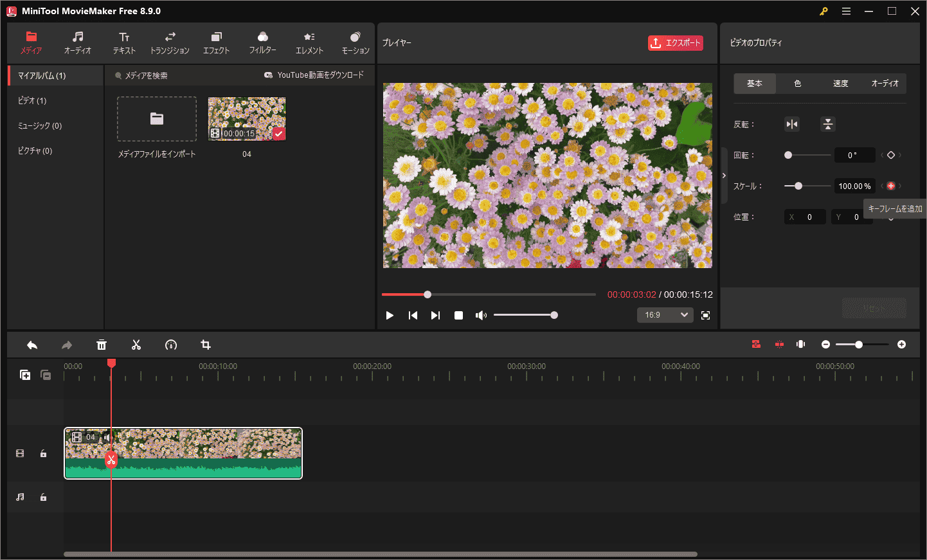The image size is (927, 560).
Task: Undo the last action with arrow icon
Action: [x=32, y=345]
